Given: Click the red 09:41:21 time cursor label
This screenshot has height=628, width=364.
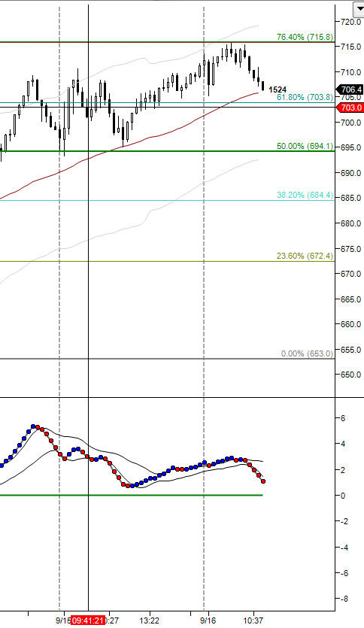Looking at the screenshot, I should (89, 620).
